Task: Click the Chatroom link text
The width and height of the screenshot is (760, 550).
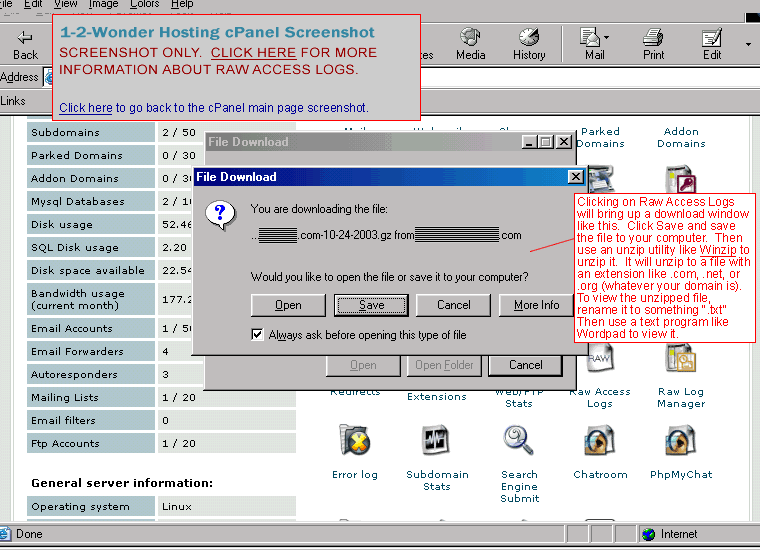Action: 600,475
